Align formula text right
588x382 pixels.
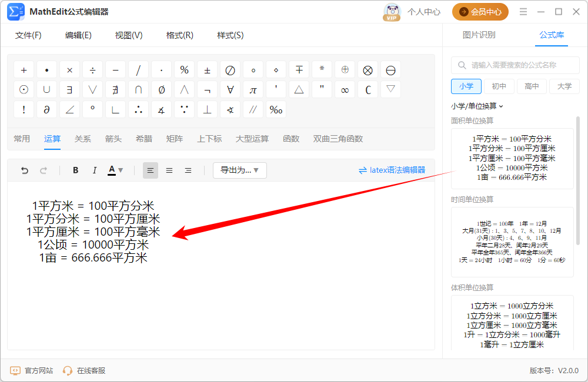click(188, 170)
